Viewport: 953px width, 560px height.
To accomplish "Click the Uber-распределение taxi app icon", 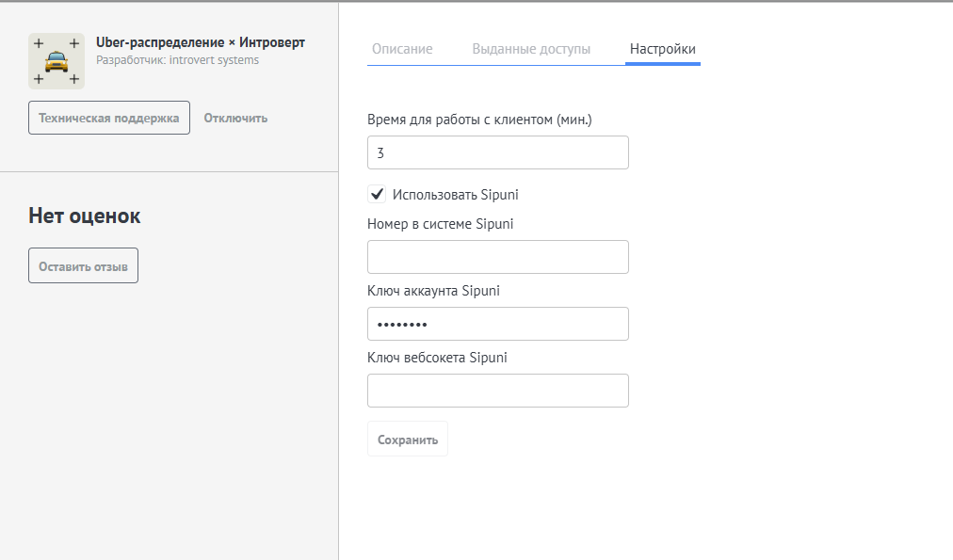I will (x=57, y=61).
